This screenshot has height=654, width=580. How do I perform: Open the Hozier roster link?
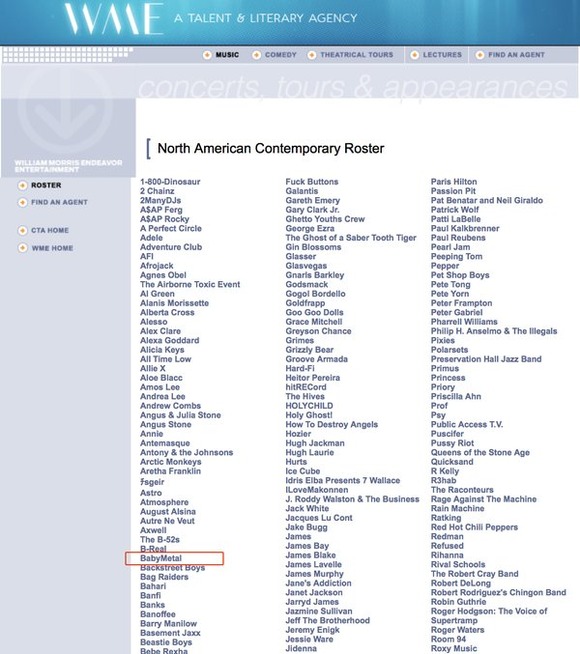[x=298, y=434]
